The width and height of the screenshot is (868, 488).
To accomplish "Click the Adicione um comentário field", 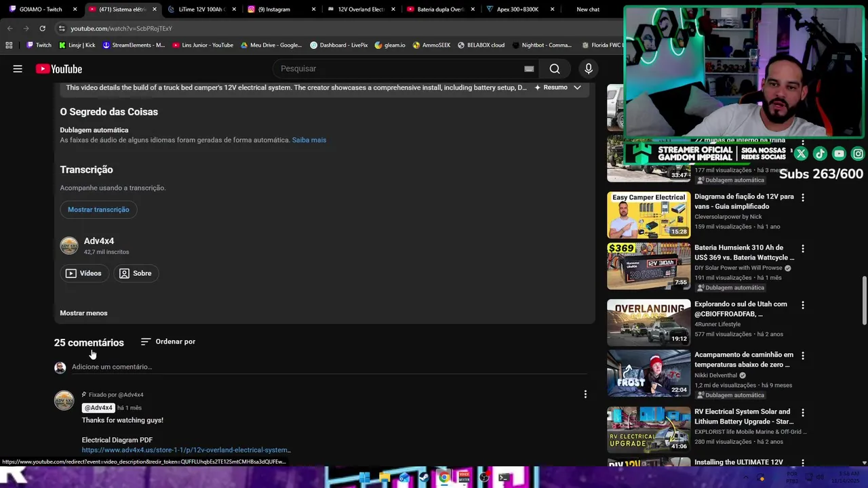I will click(x=329, y=367).
